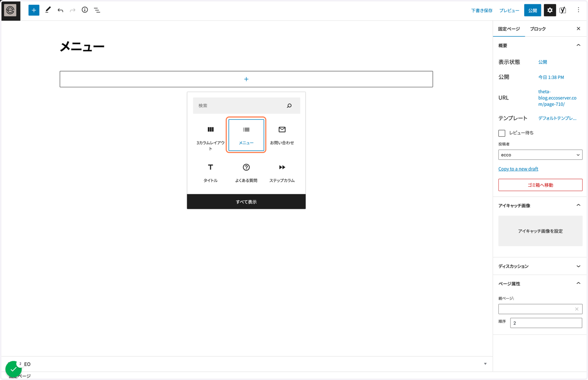Open the プレビュー preview
The height and width of the screenshot is (380, 588).
[509, 10]
